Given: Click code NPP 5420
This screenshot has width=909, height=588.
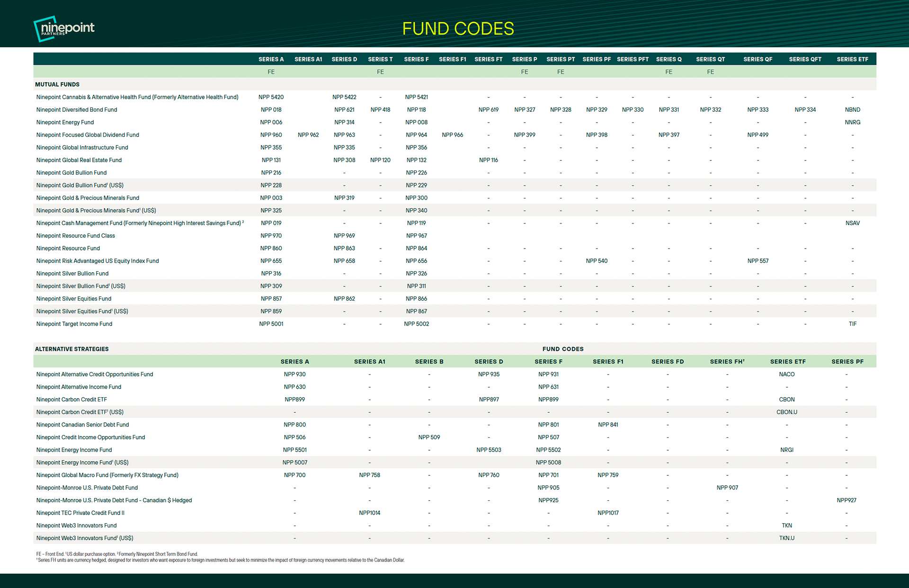Looking at the screenshot, I should point(271,97).
